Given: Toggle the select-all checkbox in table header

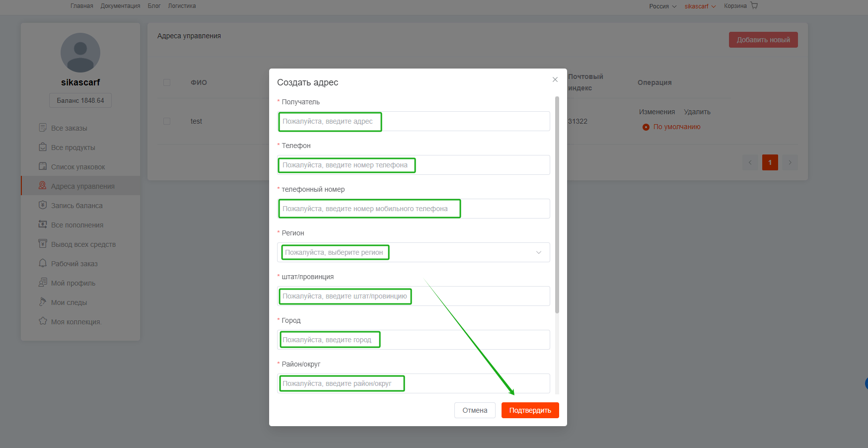Looking at the screenshot, I should (167, 82).
